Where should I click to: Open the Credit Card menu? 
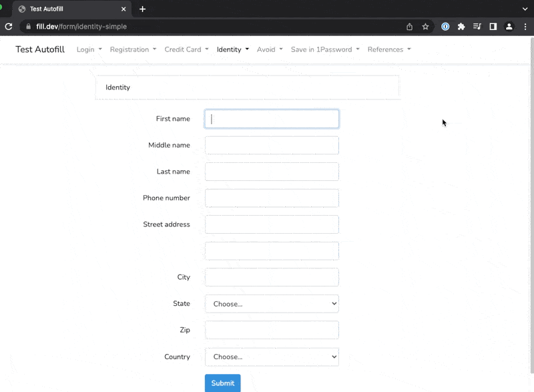186,49
